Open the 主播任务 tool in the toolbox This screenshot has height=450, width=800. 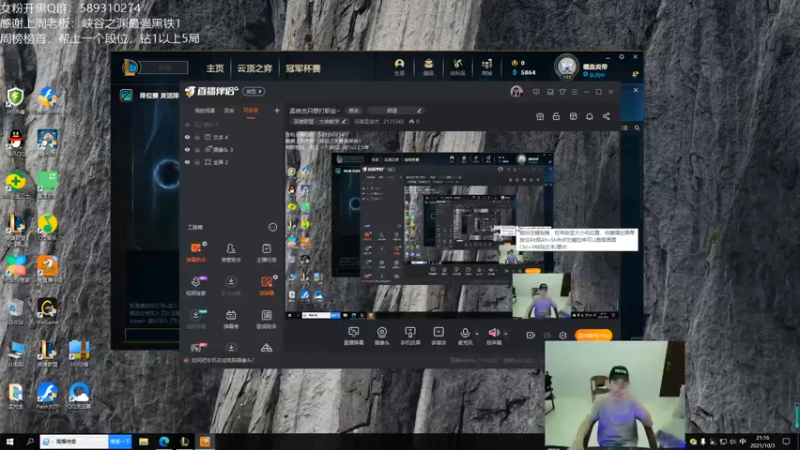point(266,253)
